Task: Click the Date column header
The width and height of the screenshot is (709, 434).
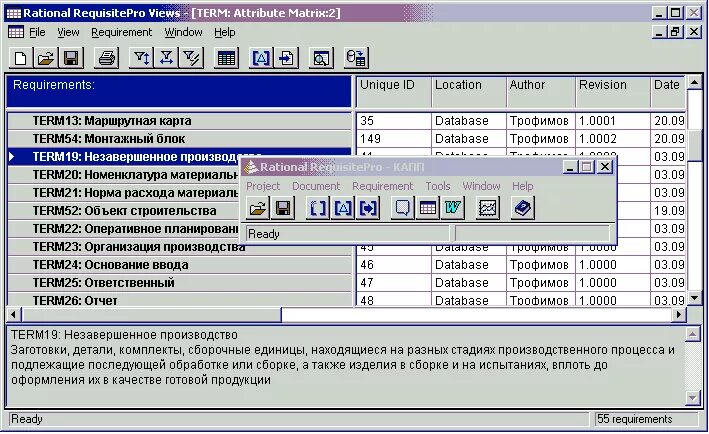Action: [x=668, y=92]
